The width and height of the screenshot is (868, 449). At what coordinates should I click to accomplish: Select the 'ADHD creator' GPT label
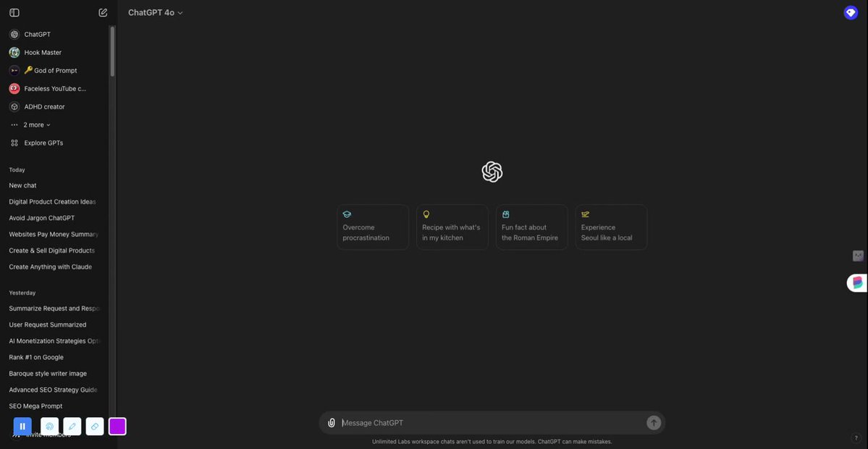point(44,107)
